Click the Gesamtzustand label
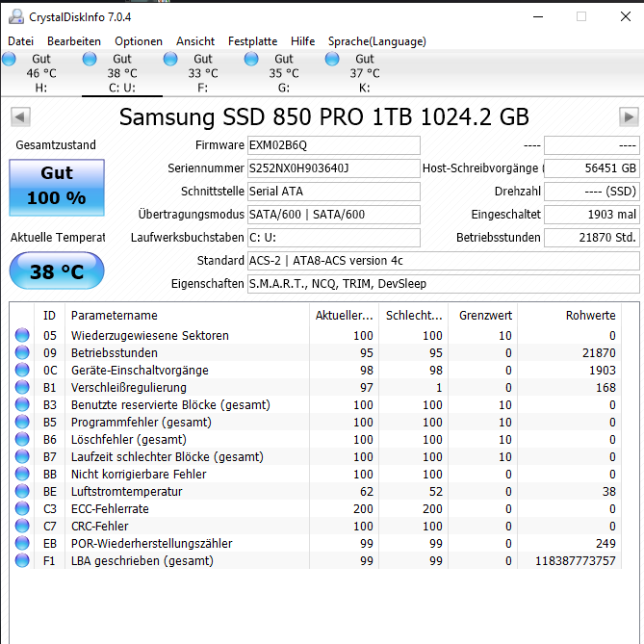The width and height of the screenshot is (644, 644). point(56,145)
